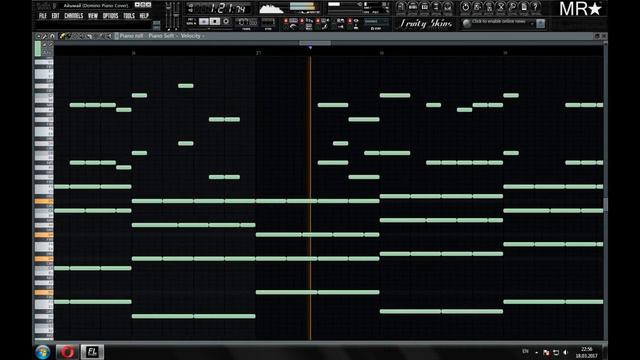Viewport: 640px width, 360px height.
Task: Select the piano roll playback speaker tool
Action: click(x=109, y=36)
